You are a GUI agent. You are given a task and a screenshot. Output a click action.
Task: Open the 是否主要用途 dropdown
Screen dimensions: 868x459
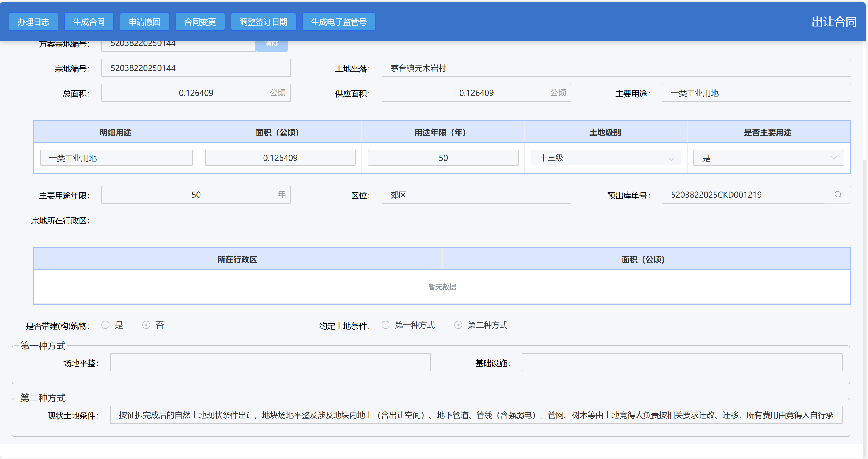(x=768, y=158)
